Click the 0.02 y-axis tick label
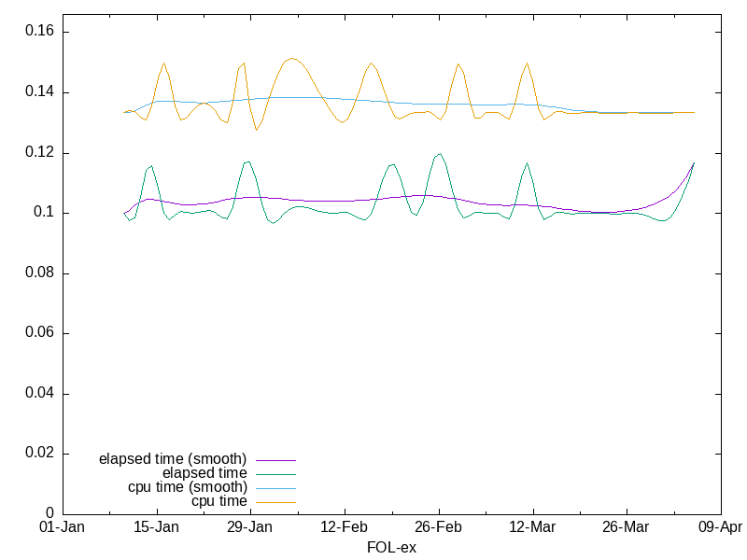 click(40, 454)
